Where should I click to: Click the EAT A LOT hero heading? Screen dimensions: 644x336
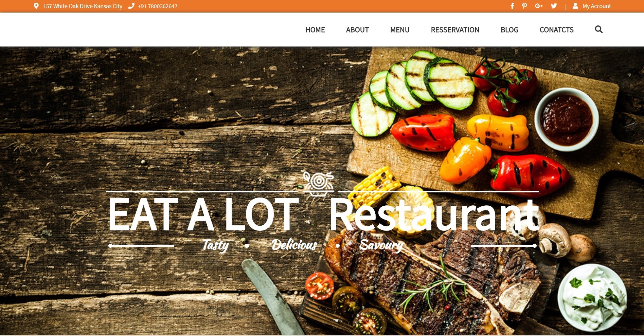pyautogui.click(x=203, y=214)
